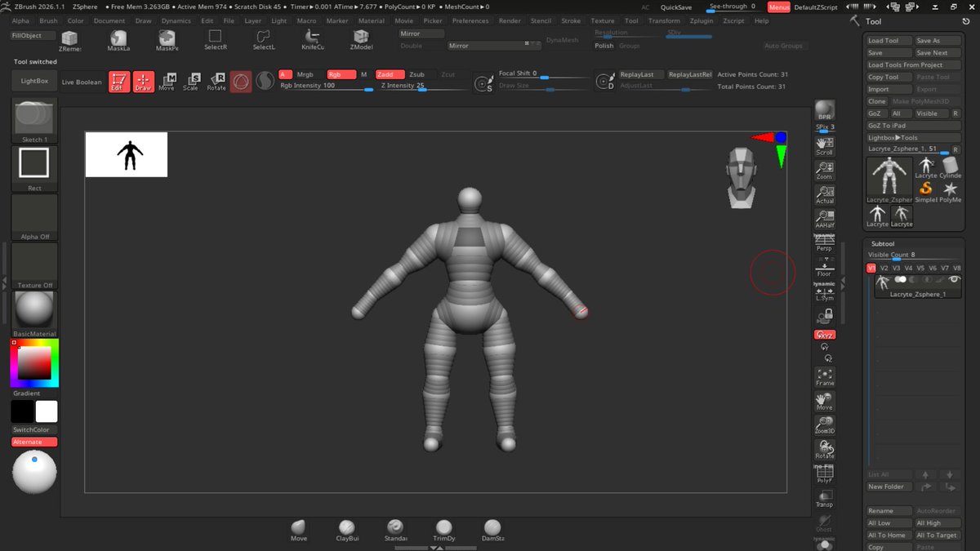Toggle Perspective (Persp) view
This screenshot has width=980, height=551.
pos(825,242)
